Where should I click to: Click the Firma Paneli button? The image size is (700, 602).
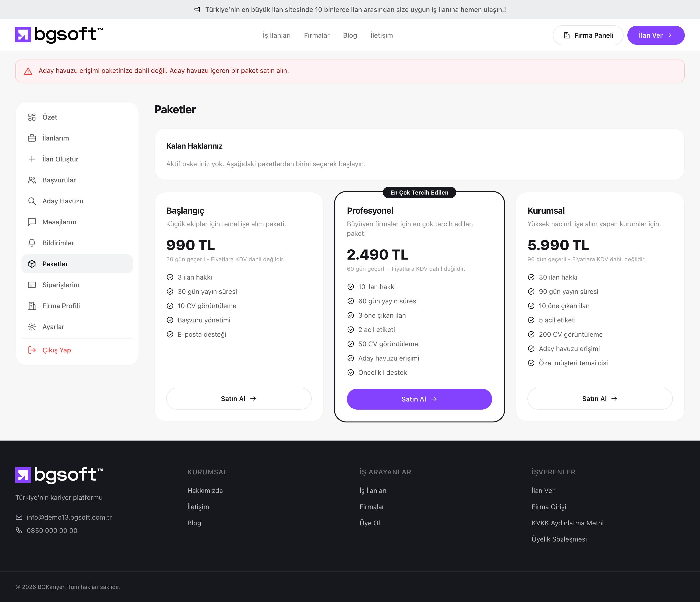pyautogui.click(x=588, y=35)
